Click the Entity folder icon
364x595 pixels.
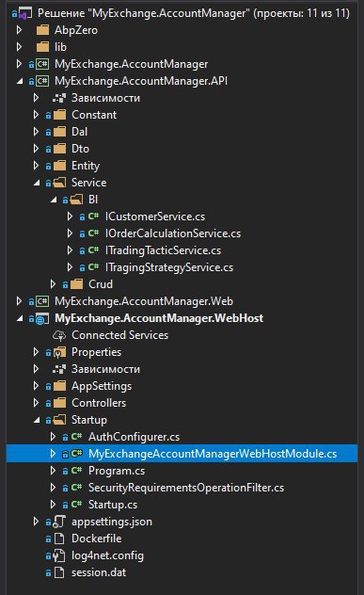coord(59,166)
